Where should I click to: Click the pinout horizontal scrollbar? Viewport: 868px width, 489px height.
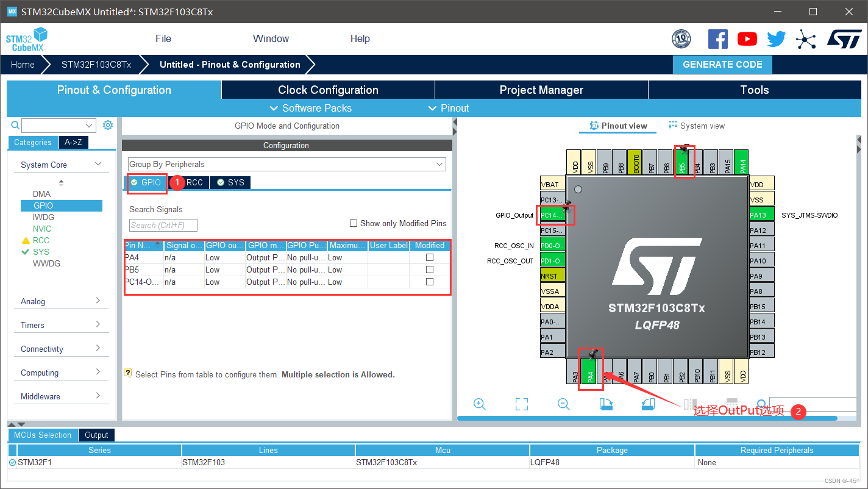pos(647,418)
